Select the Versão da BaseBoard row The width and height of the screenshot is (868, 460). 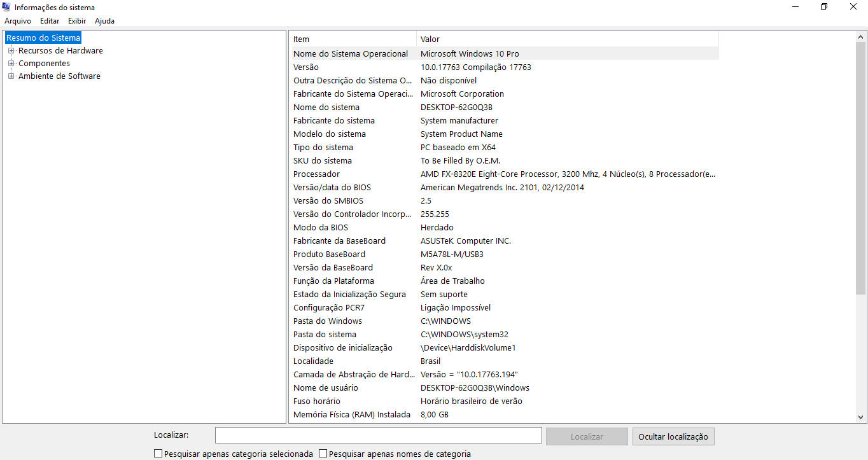(505, 268)
